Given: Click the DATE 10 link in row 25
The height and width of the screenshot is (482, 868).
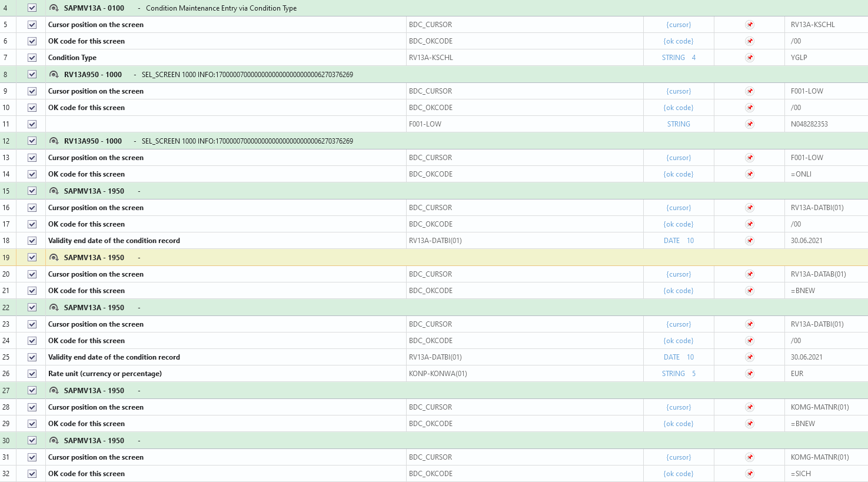Looking at the screenshot, I should point(679,357).
